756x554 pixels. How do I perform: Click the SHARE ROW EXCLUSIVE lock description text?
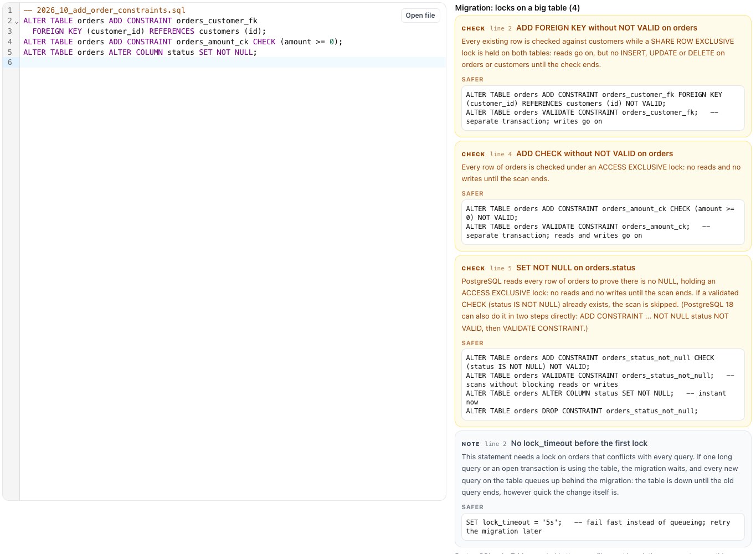pyautogui.click(x=598, y=53)
